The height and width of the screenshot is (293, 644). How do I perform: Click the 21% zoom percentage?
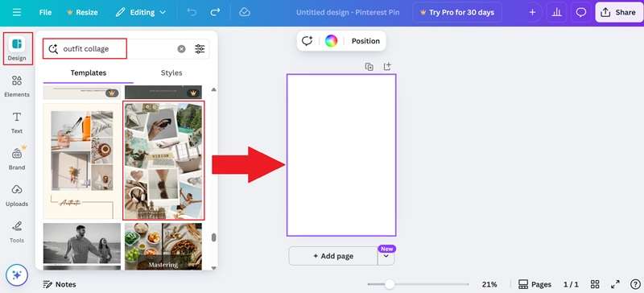(489, 284)
